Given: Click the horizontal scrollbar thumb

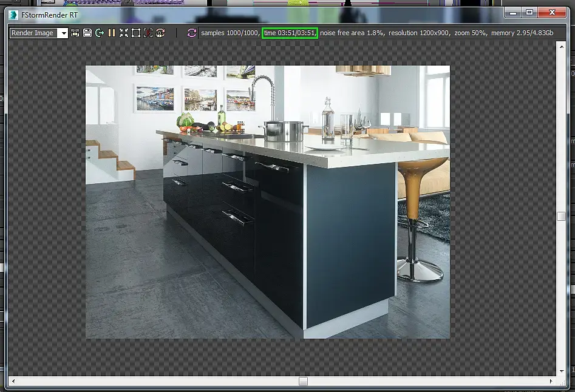Looking at the screenshot, I should (303, 381).
